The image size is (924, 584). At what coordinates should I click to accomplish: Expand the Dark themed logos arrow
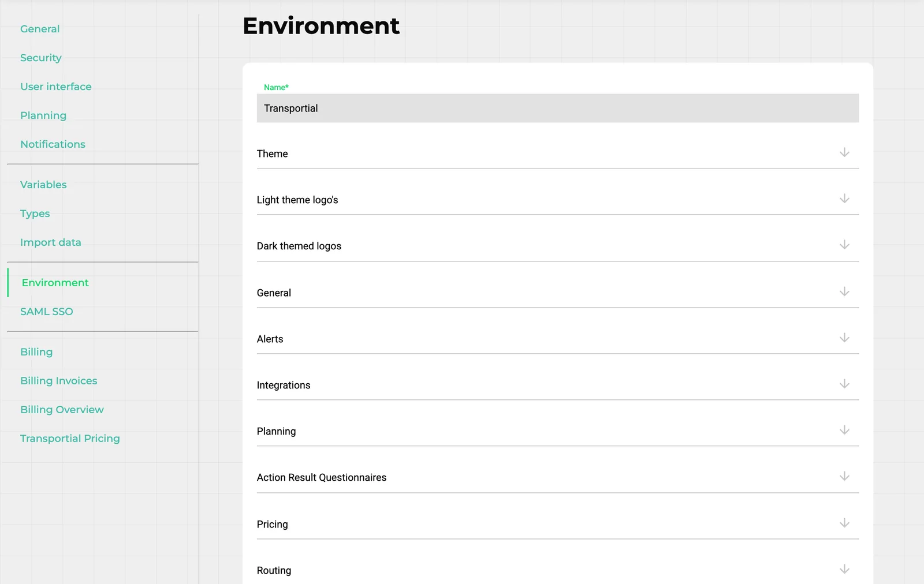tap(844, 245)
